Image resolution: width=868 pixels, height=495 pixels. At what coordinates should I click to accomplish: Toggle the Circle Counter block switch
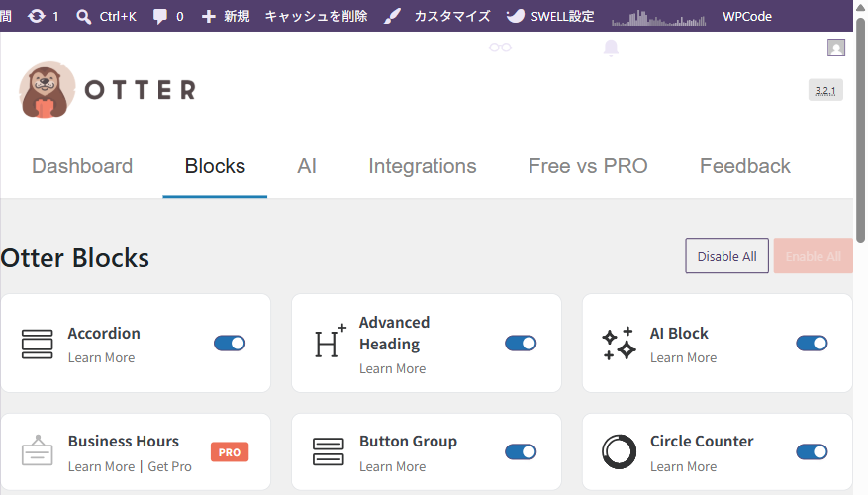pos(813,451)
